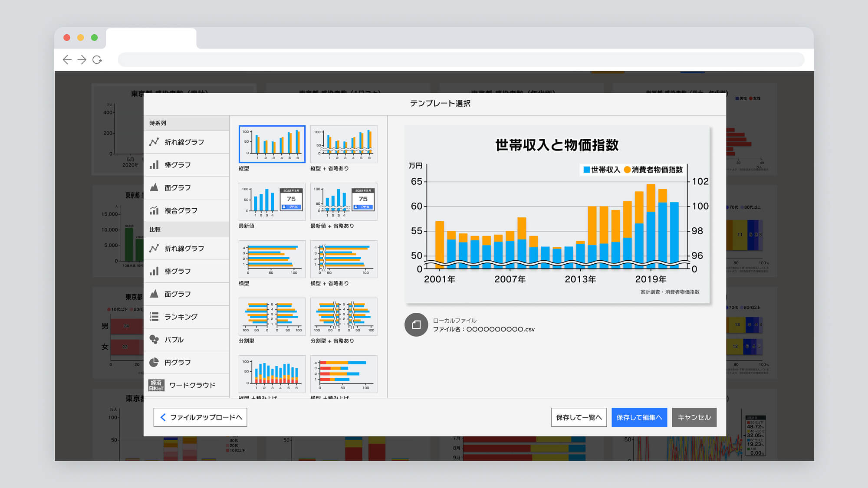Screen dimensions: 868x488
Task: Select the blank browser tab
Action: coord(151,38)
